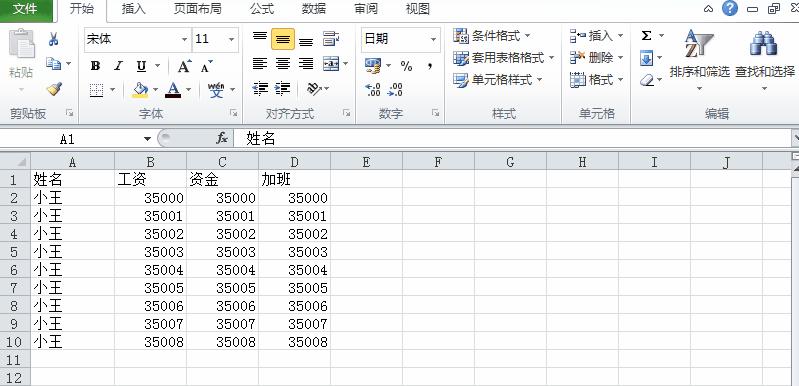Toggle bold formatting
Viewport: 799px width, 386px height.
[x=95, y=66]
